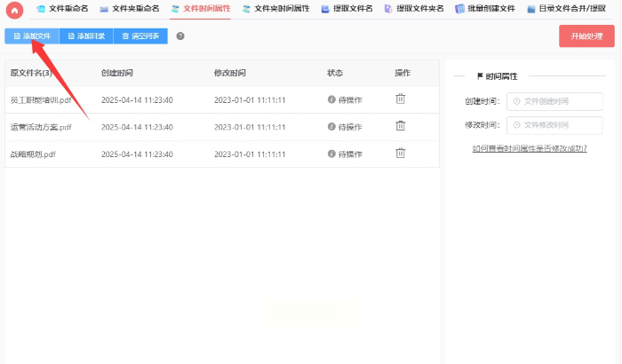Delete the 员工职能培训.pdf row with trash icon
Image resolution: width=622 pixels, height=364 pixels.
(401, 99)
